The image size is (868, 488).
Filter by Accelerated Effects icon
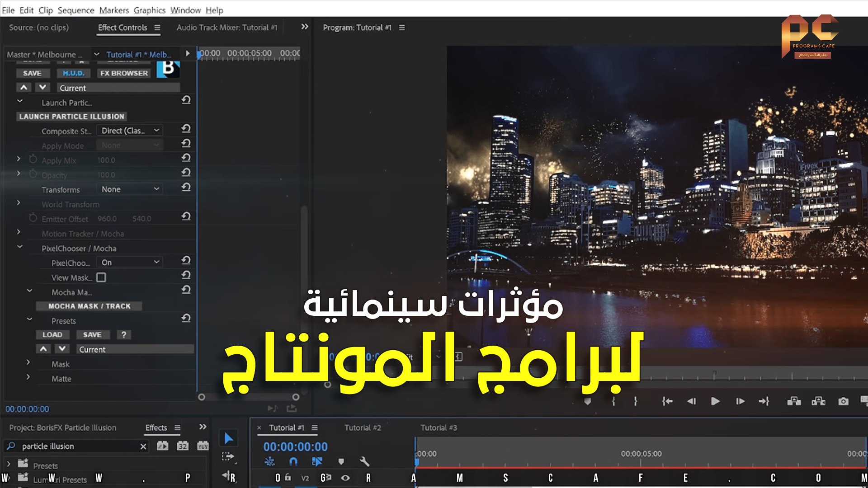coord(162,446)
